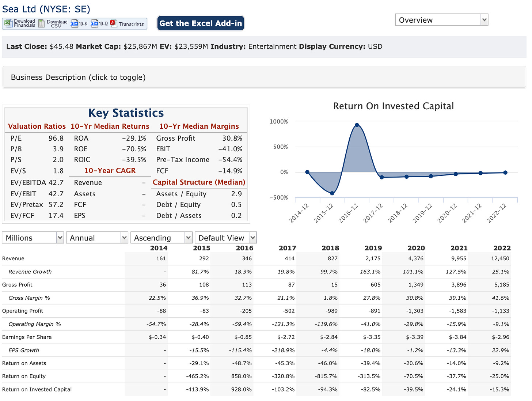Click 2022 revenue value 12,450
Viewport: 532px width, 401px height.
click(x=500, y=259)
